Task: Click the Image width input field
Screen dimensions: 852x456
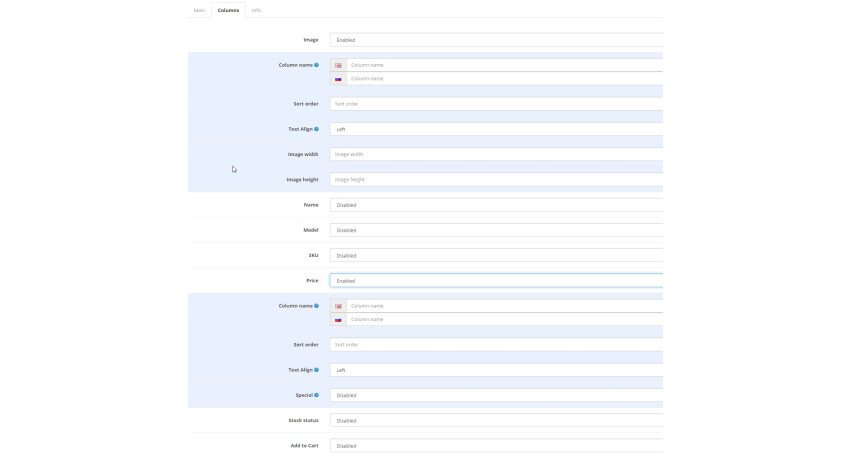Action: tap(496, 154)
